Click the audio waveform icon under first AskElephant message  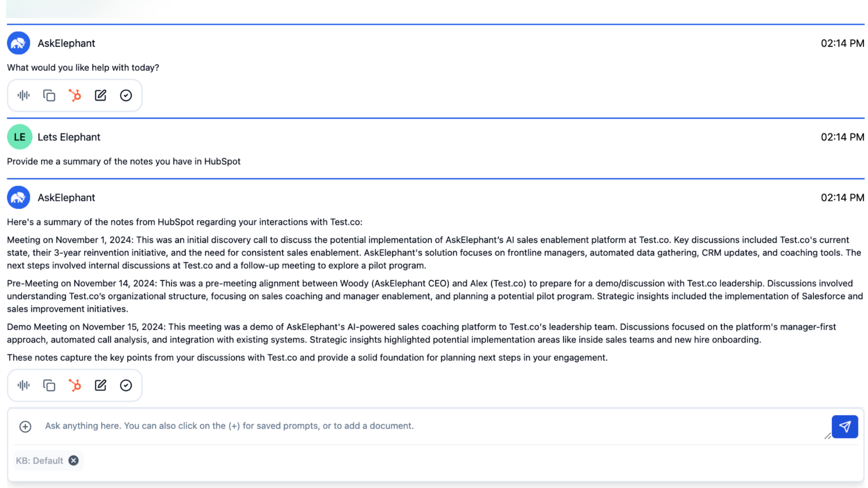pos(24,95)
